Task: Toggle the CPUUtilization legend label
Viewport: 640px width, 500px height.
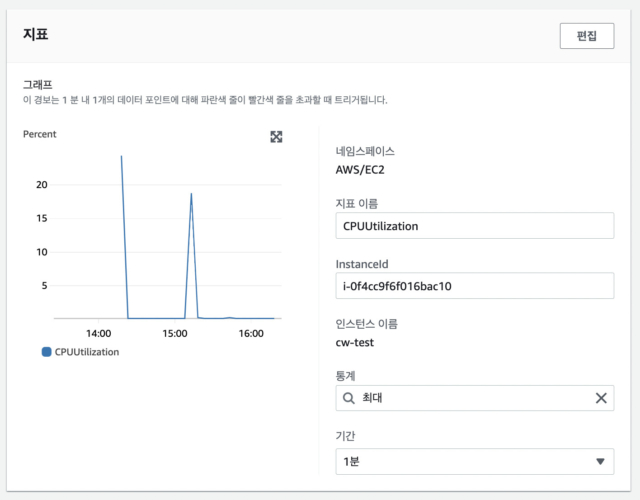Action: 87,352
